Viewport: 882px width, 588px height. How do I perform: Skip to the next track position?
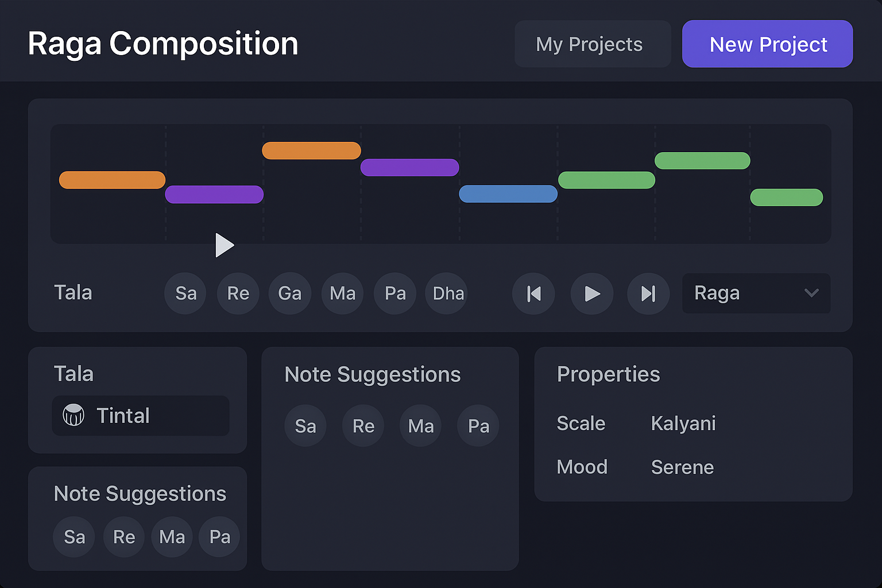point(648,293)
